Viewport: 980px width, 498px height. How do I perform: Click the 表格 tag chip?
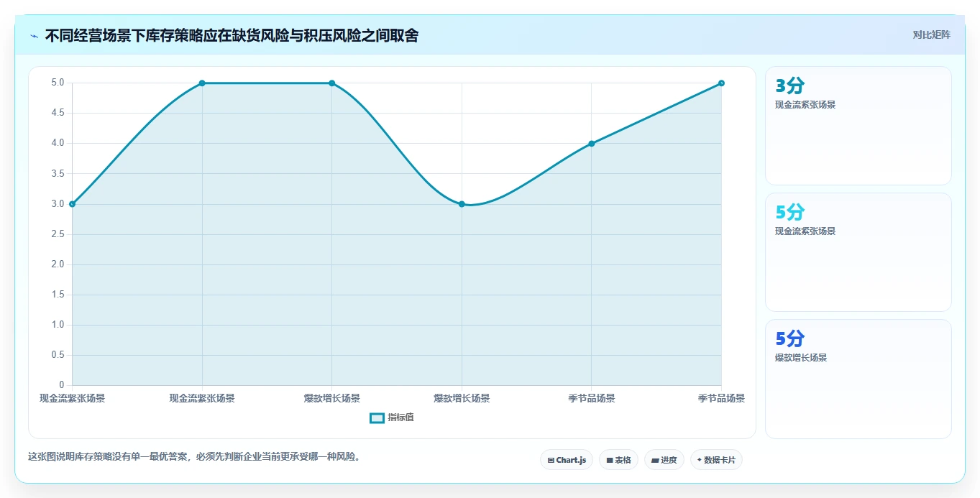pyautogui.click(x=618, y=460)
